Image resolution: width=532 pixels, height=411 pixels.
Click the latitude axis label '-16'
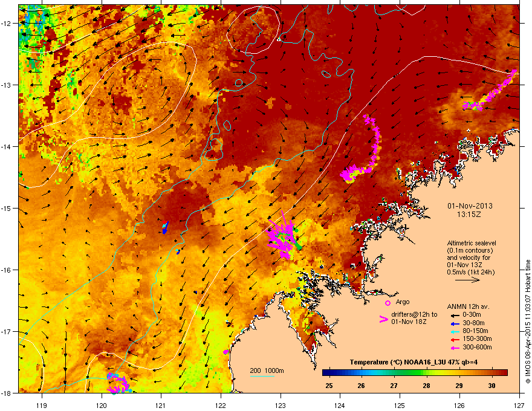(7, 270)
